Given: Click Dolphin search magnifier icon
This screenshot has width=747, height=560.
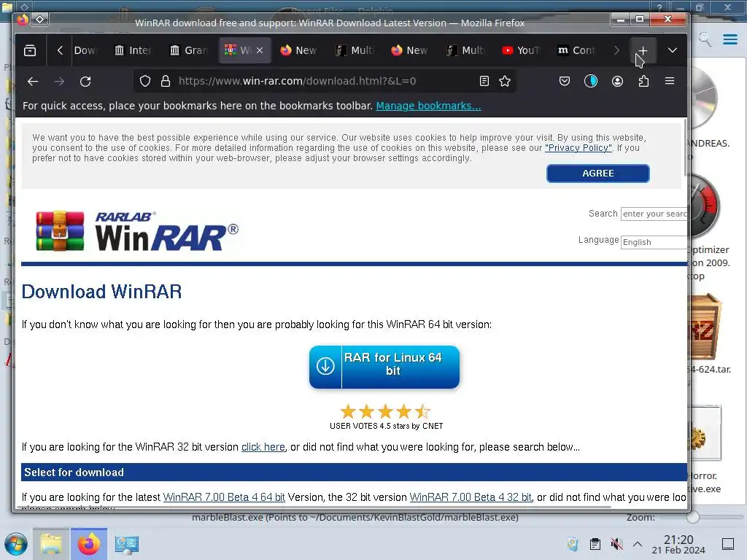Looking at the screenshot, I should coord(705,39).
